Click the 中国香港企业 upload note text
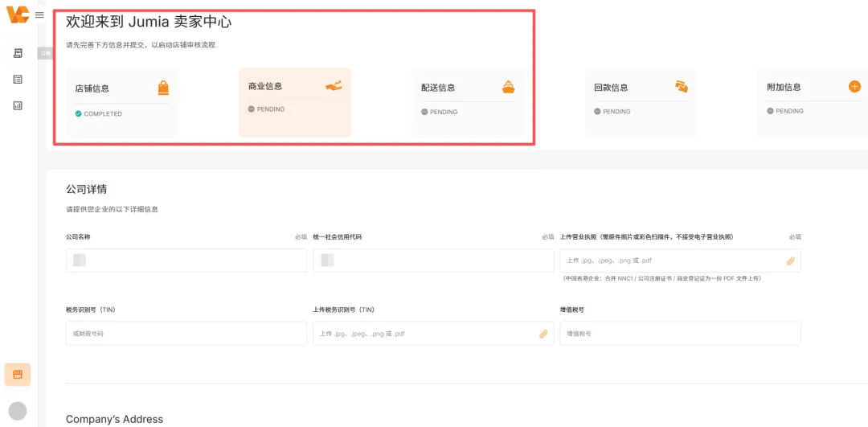This screenshot has height=427, width=868. coord(661,278)
